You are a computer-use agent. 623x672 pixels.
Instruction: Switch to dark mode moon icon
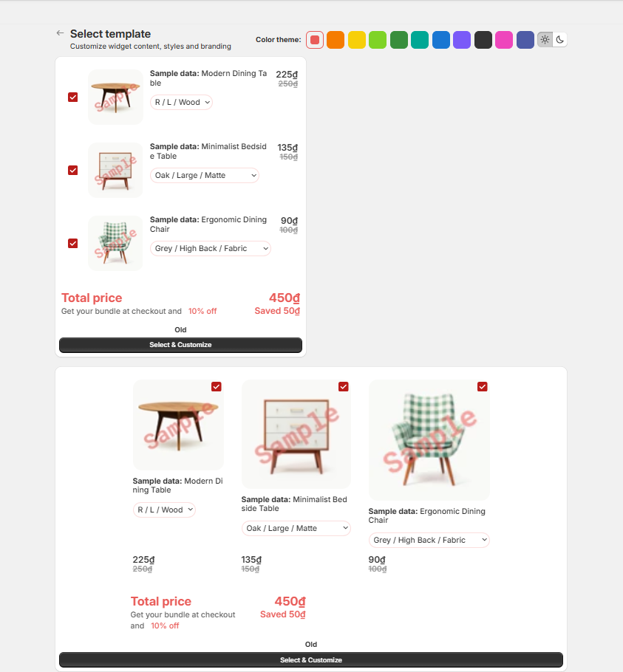point(559,40)
